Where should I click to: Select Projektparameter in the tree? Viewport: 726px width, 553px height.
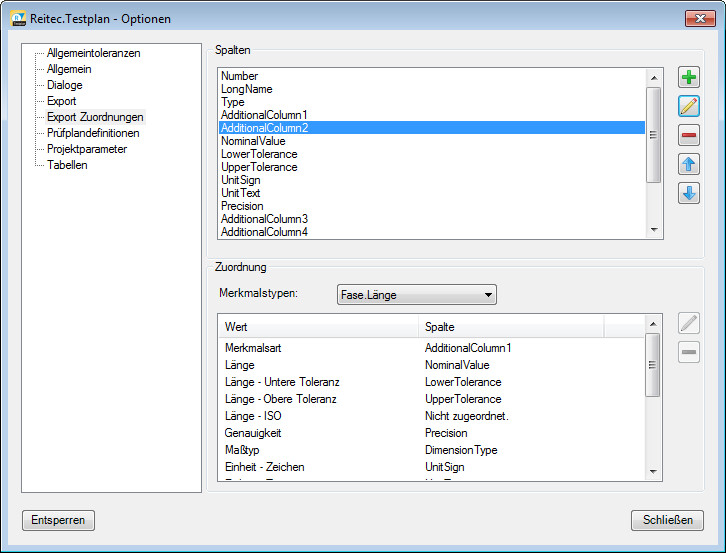(x=87, y=149)
